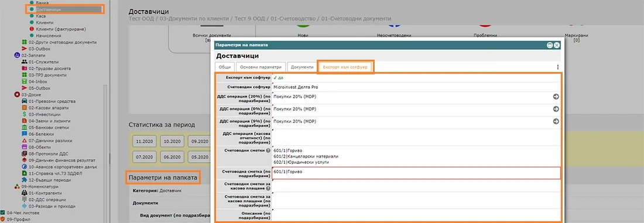This screenshot has width=644, height=223.
Task: Open the 04-Inbox item
Action: point(38,82)
